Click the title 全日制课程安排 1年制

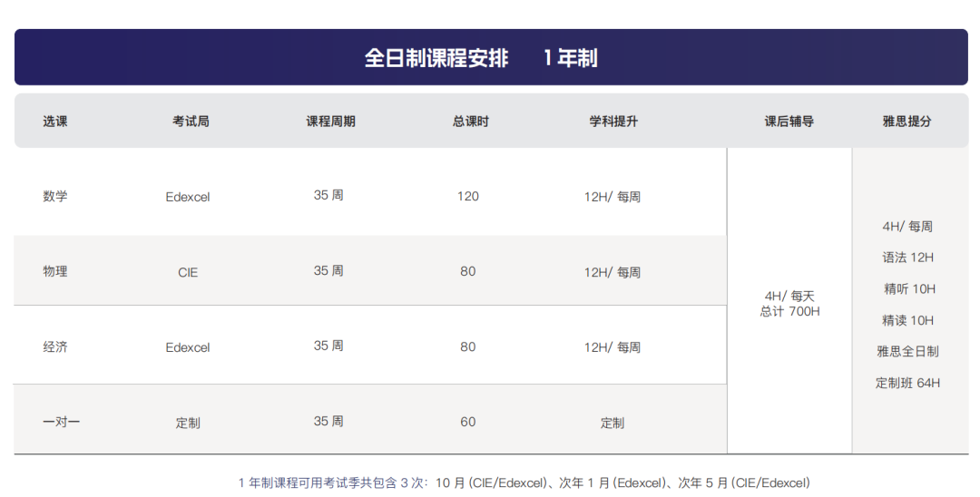pyautogui.click(x=481, y=58)
